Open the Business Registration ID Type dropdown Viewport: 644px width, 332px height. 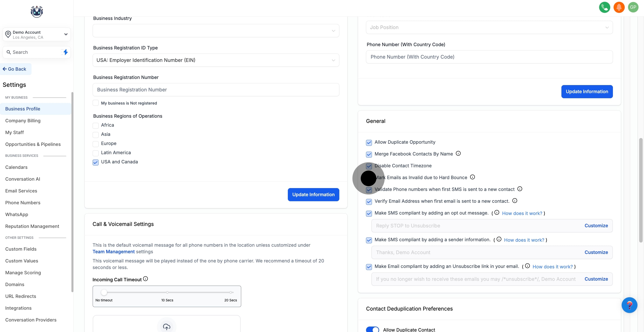pos(216,60)
